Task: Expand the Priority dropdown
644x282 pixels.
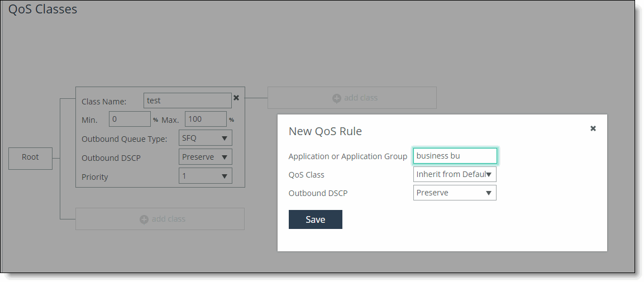Action: (205, 176)
